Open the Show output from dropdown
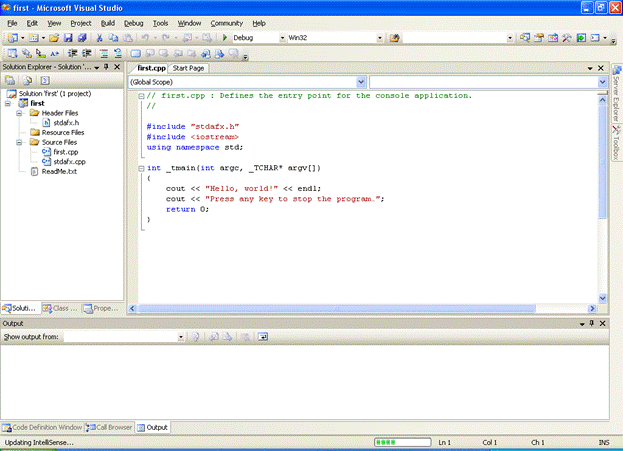The image size is (623, 451). [x=181, y=337]
